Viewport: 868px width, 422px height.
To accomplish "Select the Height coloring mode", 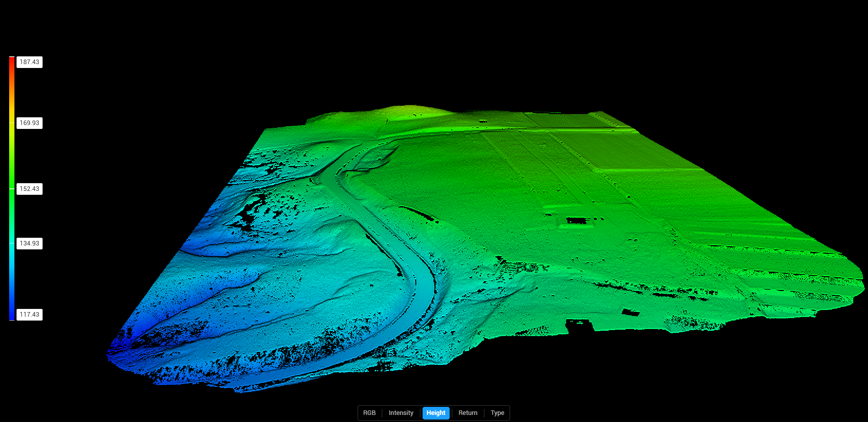I will 436,412.
